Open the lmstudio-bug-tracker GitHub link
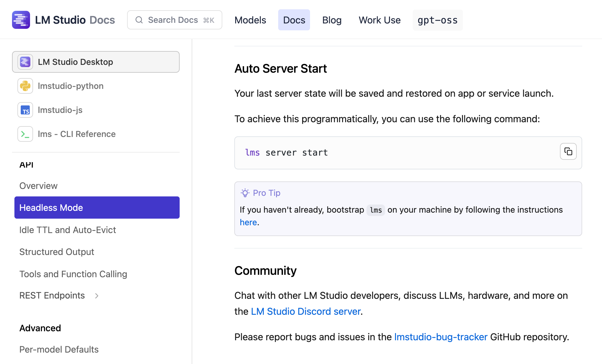 pyautogui.click(x=440, y=337)
